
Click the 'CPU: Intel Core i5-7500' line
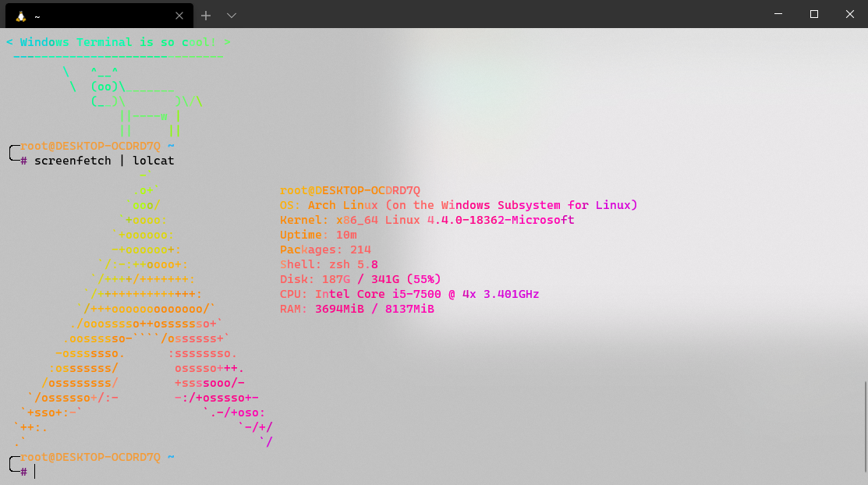(409, 294)
